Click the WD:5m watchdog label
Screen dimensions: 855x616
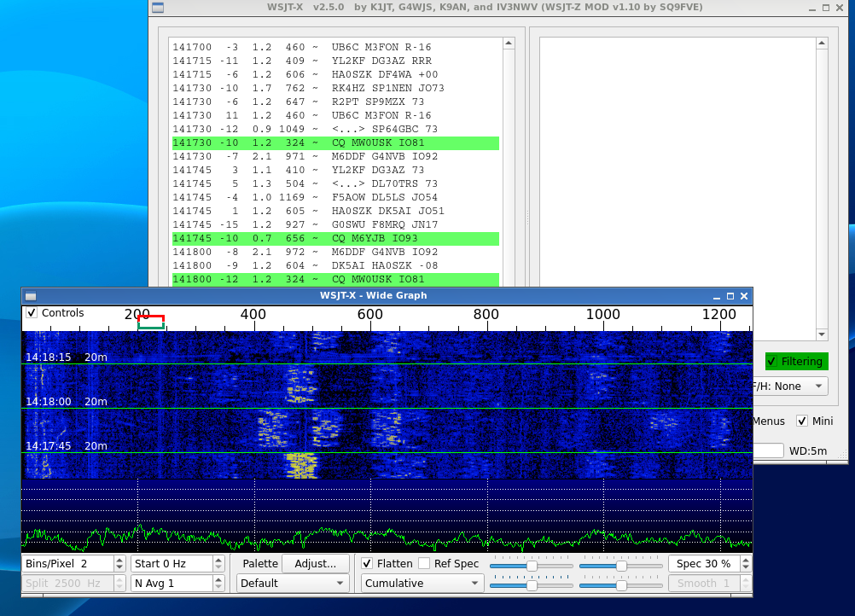pos(808,451)
